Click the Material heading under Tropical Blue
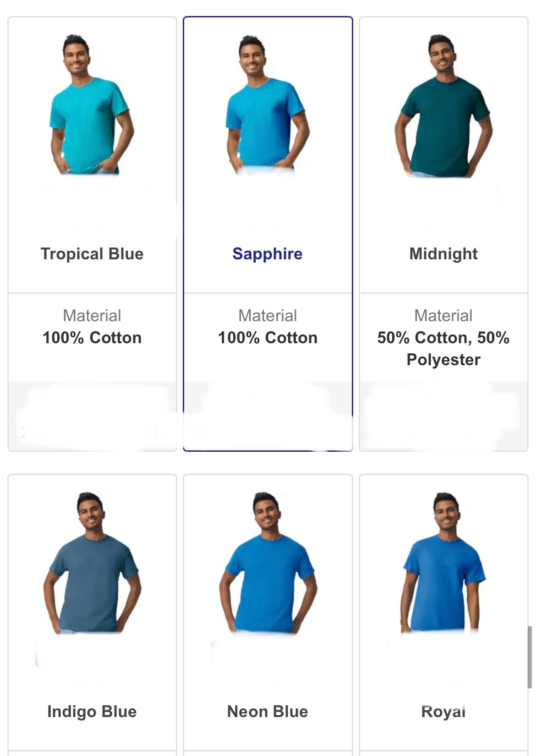This screenshot has width=536, height=756. pyautogui.click(x=92, y=316)
